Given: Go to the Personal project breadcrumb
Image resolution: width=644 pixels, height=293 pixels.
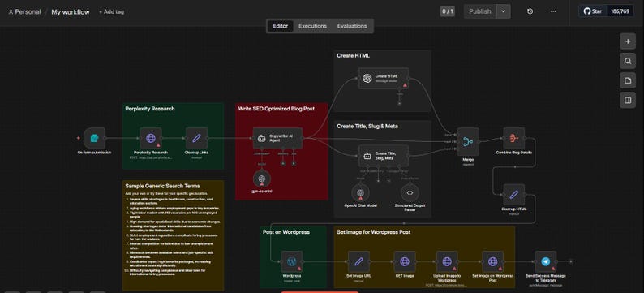Looking at the screenshot, I should coord(24,12).
